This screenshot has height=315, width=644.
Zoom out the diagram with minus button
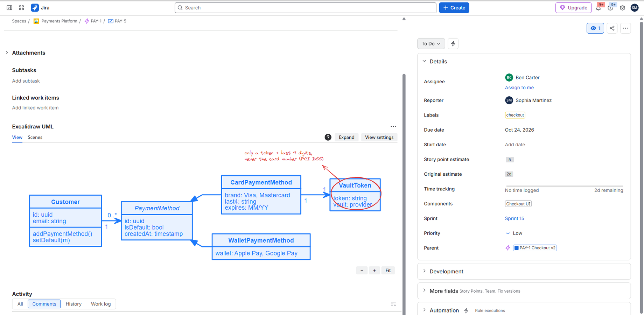pos(362,271)
